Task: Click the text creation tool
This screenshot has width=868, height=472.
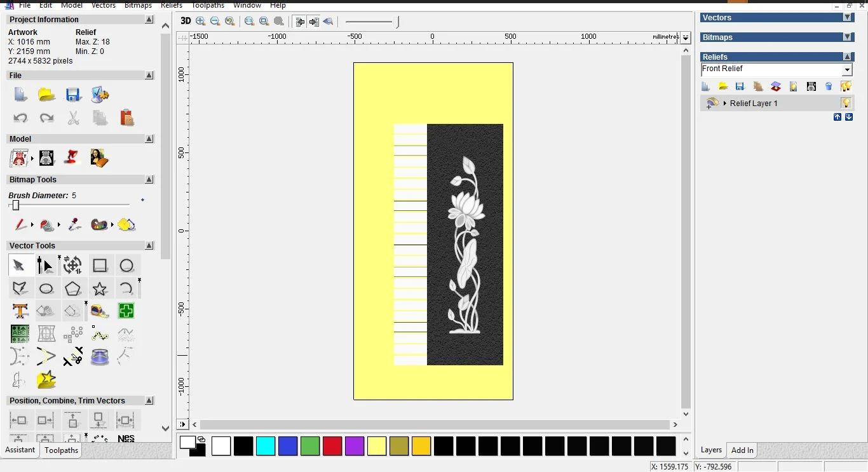Action: pyautogui.click(x=20, y=311)
